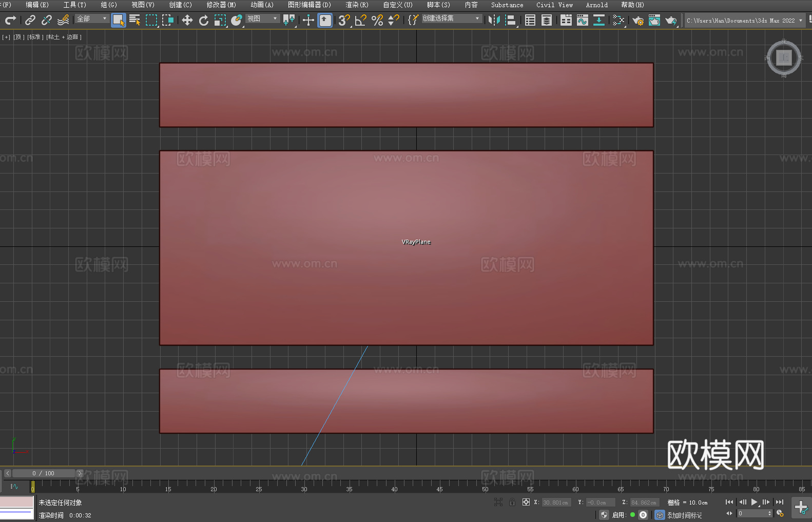This screenshot has width=812, height=522.
Task: Toggle Angle Snap
Action: click(361, 20)
